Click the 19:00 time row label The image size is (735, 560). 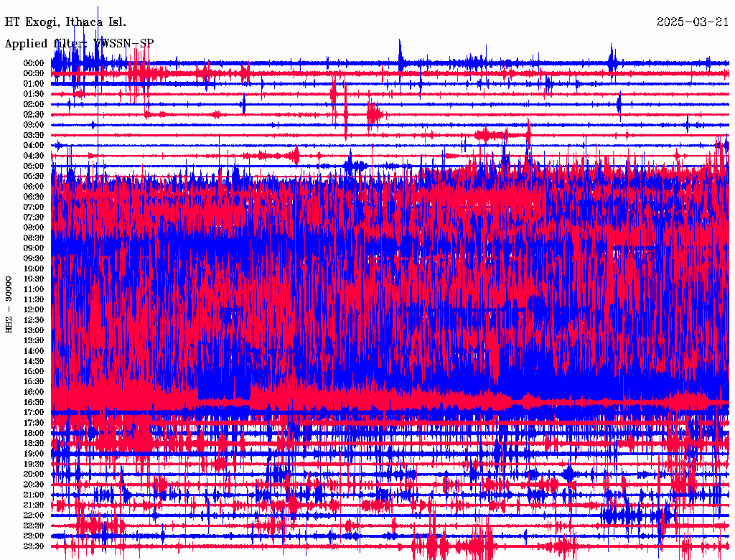coord(34,454)
